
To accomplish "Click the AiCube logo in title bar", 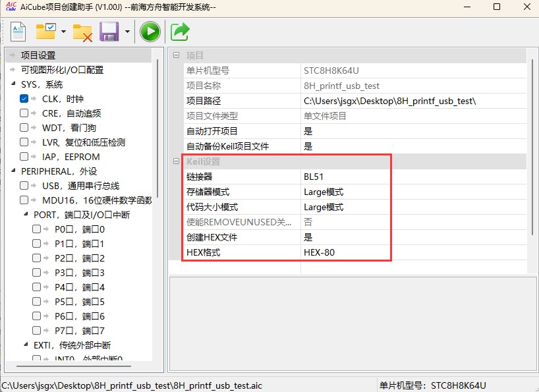I will point(11,7).
